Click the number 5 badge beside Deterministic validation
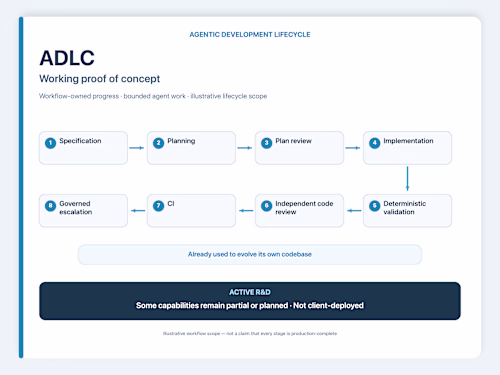500x375 pixels. pos(374,206)
